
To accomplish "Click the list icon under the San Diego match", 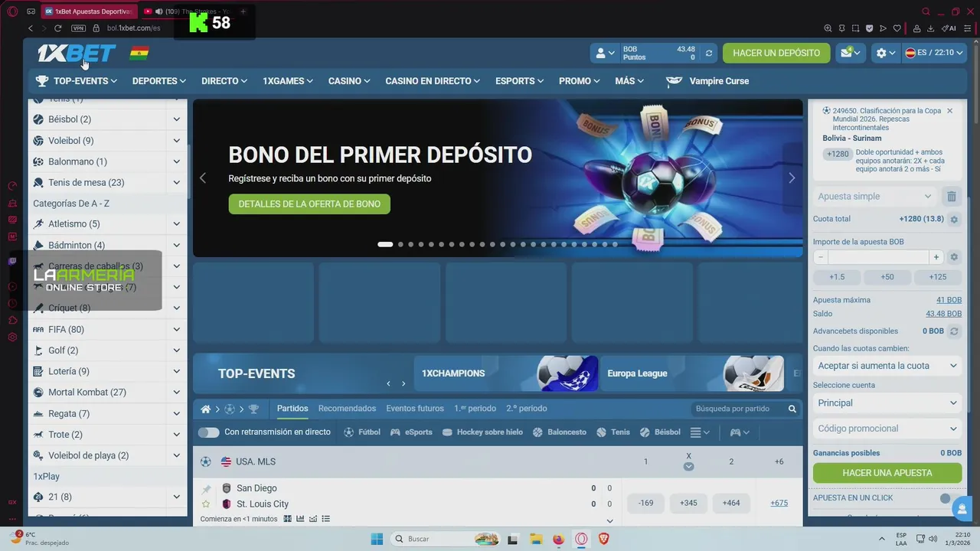I will pos(325,519).
